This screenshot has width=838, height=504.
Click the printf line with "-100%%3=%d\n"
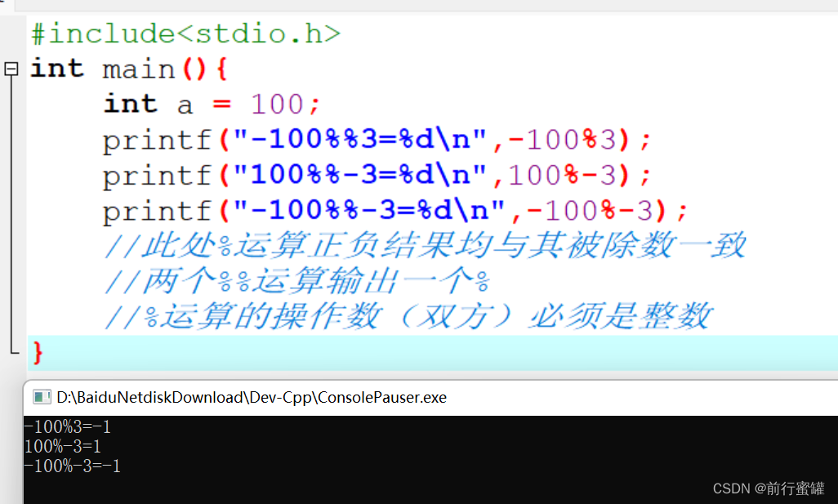point(377,140)
